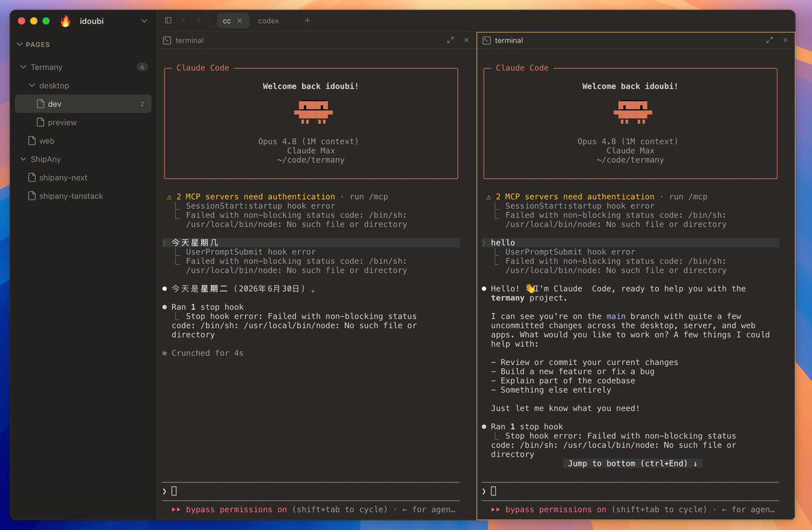Close the cc tab
This screenshot has height=530, width=812.
240,21
